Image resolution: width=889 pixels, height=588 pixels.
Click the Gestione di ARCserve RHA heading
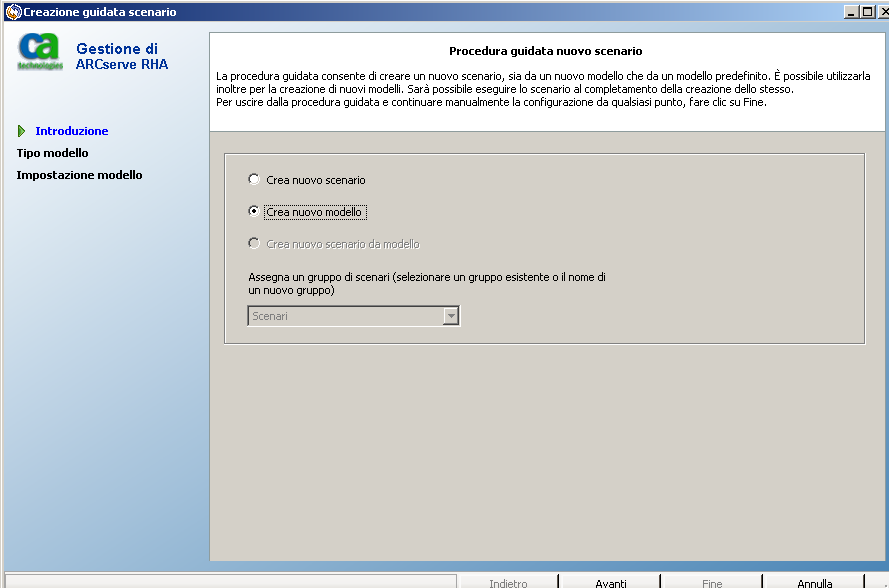[x=122, y=56]
